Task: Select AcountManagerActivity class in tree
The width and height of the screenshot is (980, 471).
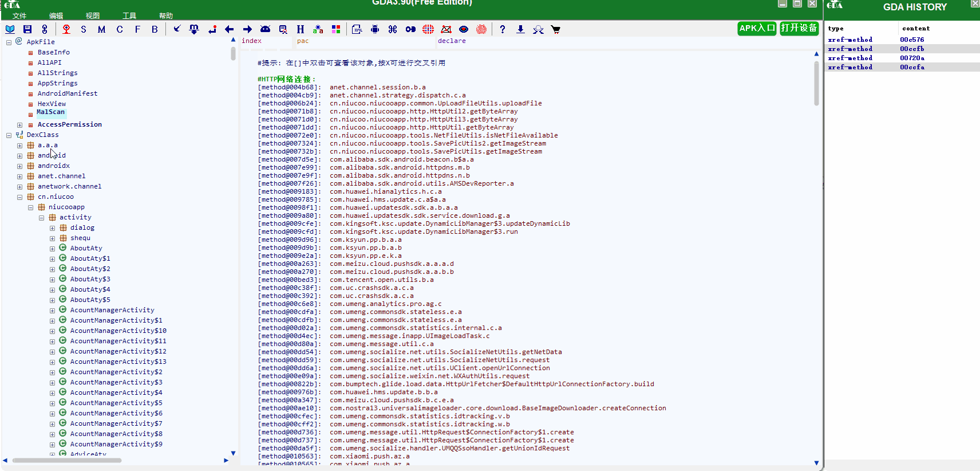Action: click(x=112, y=310)
